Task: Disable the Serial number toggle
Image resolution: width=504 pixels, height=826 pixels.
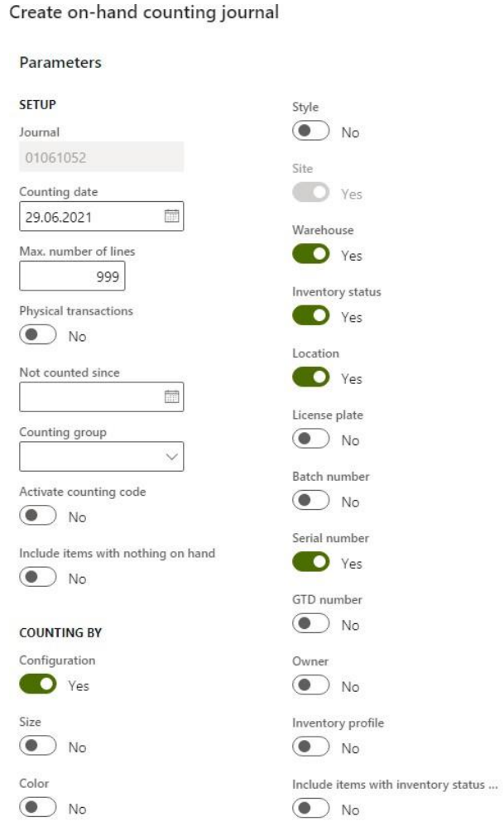Action: pyautogui.click(x=311, y=563)
